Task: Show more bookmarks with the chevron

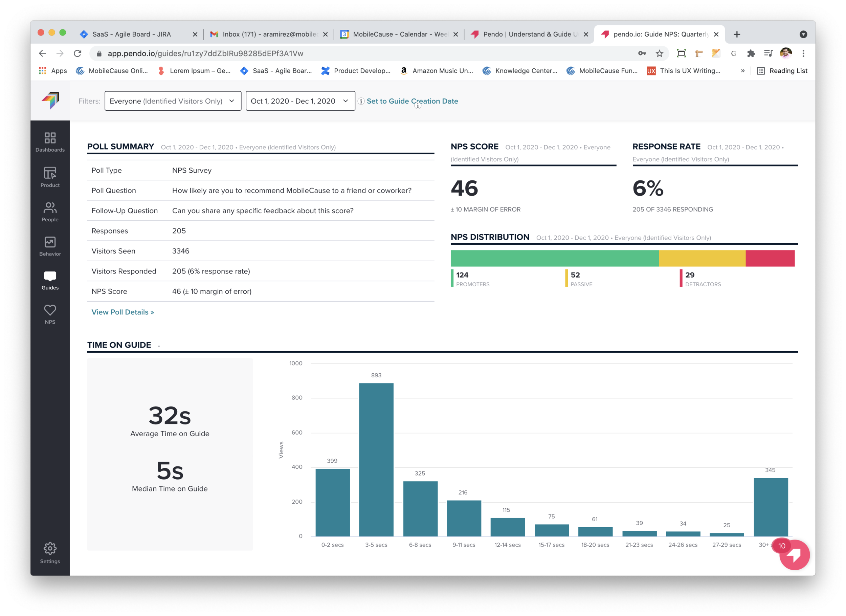Action: 743,70
